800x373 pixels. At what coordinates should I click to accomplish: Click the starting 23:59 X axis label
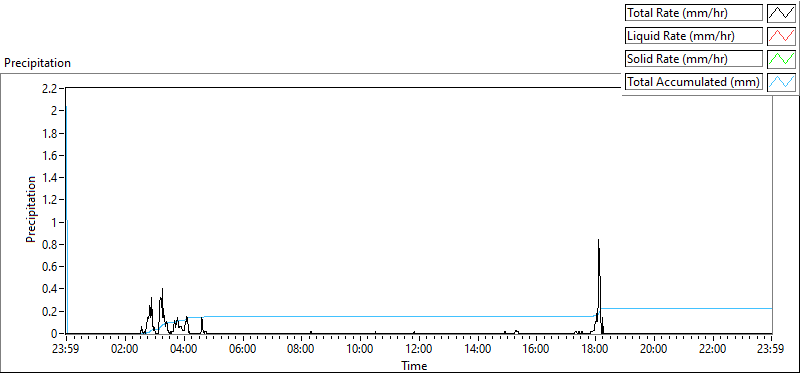[x=66, y=350]
